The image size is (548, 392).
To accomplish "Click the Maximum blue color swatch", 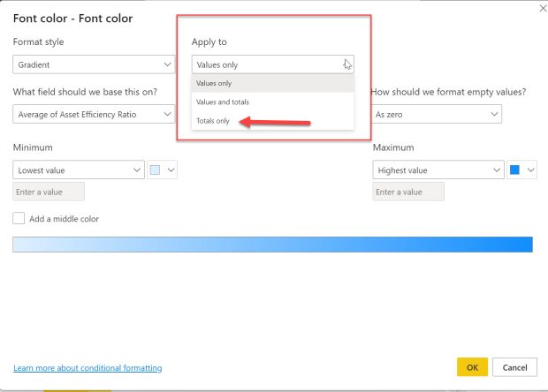I will pos(514,170).
